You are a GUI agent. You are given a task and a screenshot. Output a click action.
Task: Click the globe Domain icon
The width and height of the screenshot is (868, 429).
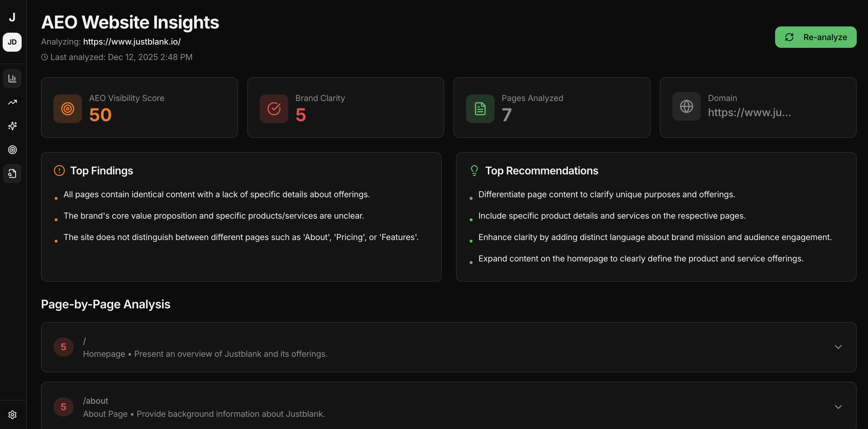(686, 106)
